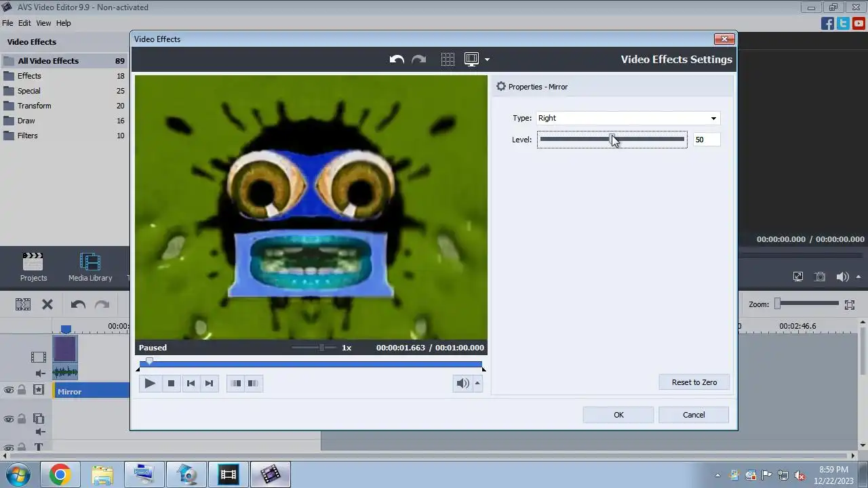Click the blue preview seek bar
868x488 pixels.
pos(311,365)
